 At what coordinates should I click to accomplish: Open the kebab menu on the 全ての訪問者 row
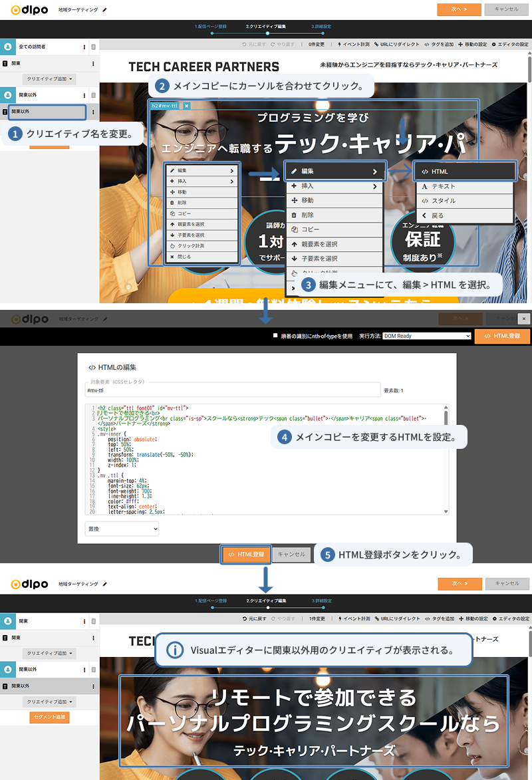pyautogui.click(x=84, y=47)
